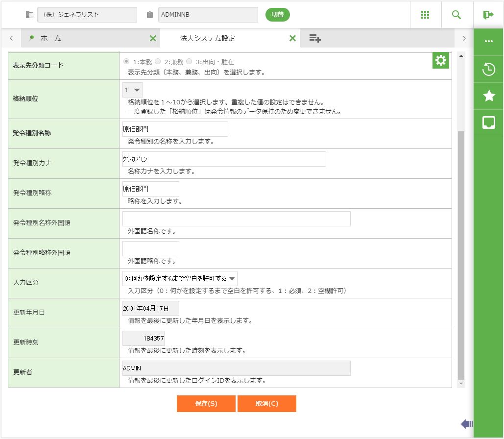Open the history clock icon in sidebar
Image resolution: width=504 pixels, height=439 pixels.
pyautogui.click(x=488, y=70)
